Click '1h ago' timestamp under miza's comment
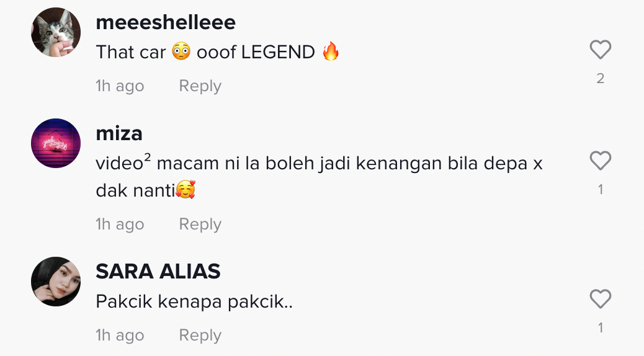Viewport: 644px width, 356px height. point(120,224)
